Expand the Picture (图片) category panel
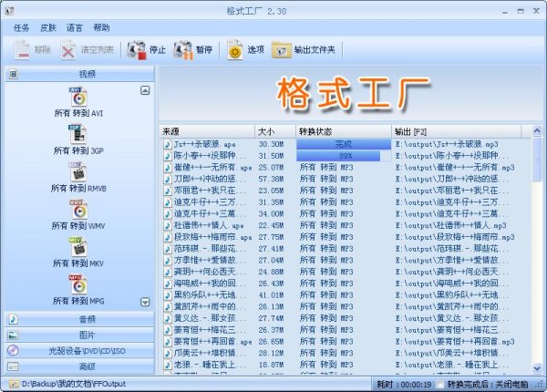Image resolution: width=547 pixels, height=392 pixels. [77, 335]
